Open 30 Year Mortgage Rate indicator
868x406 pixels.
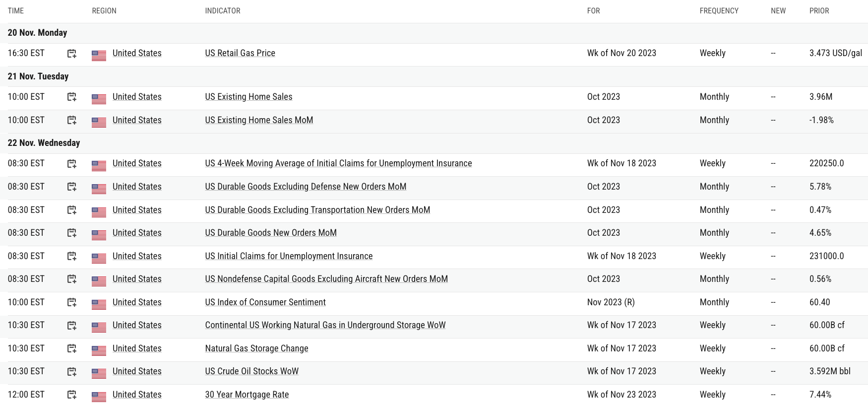[247, 395]
